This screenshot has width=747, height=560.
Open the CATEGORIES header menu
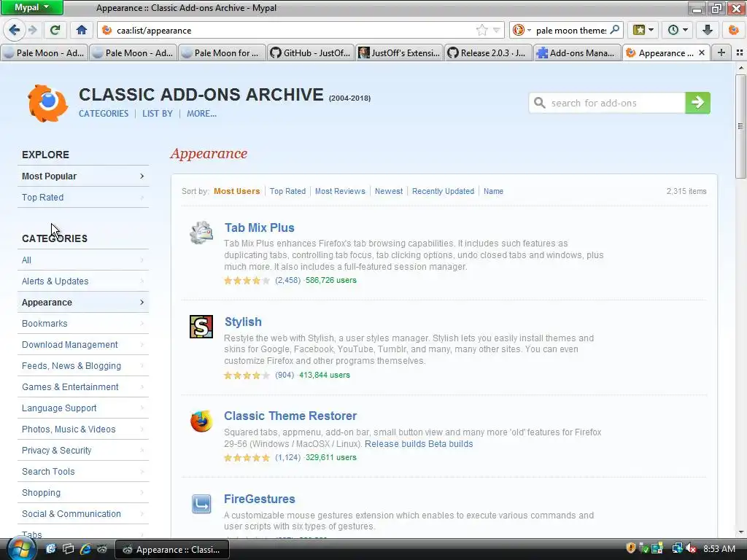click(x=104, y=113)
